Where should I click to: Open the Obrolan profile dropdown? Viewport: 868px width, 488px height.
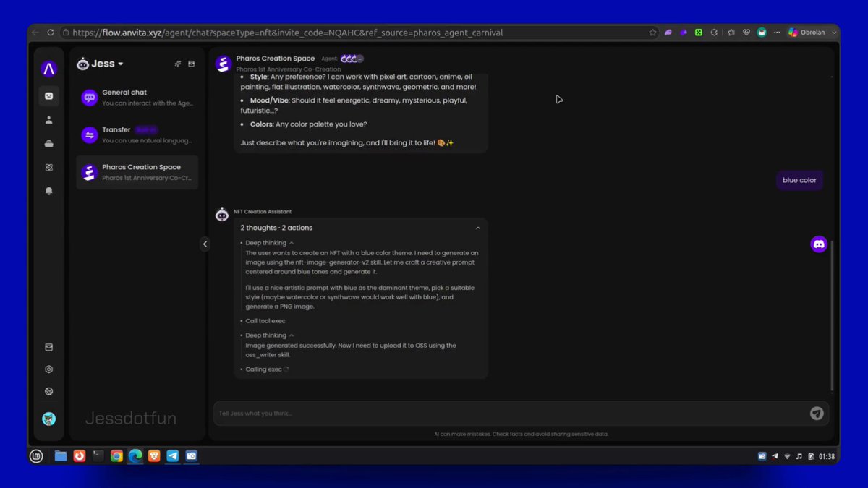[x=812, y=33]
